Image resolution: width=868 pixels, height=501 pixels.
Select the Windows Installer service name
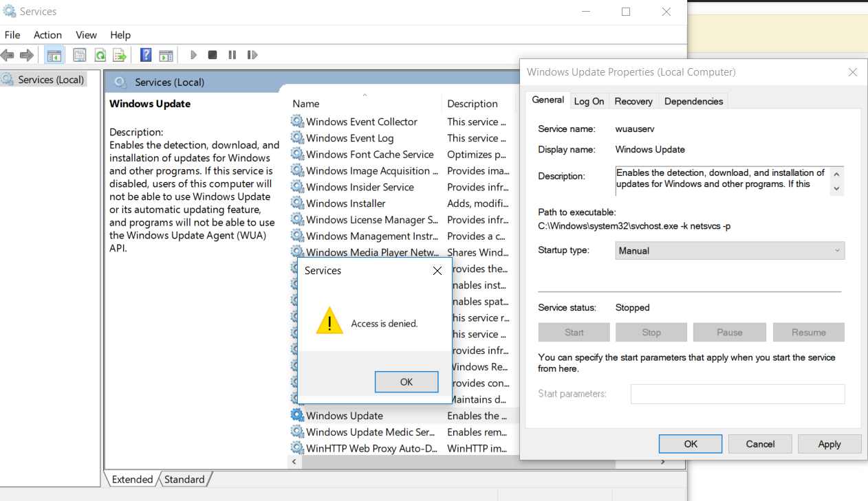[346, 203]
